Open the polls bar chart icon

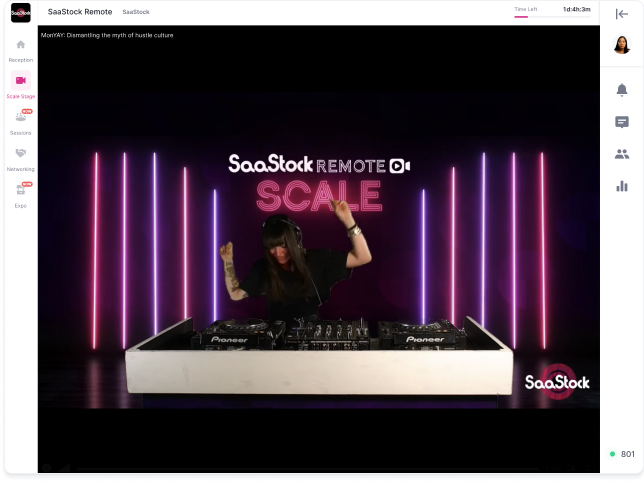(621, 186)
